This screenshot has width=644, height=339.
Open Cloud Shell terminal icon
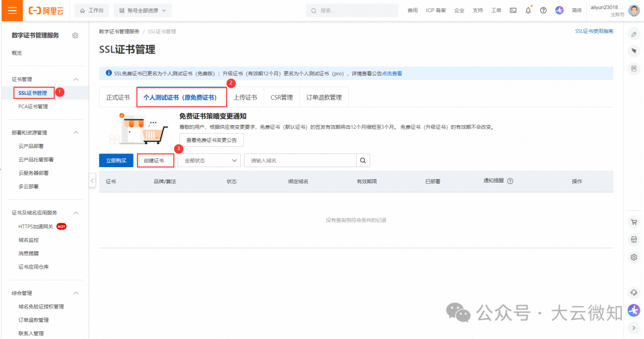point(513,10)
